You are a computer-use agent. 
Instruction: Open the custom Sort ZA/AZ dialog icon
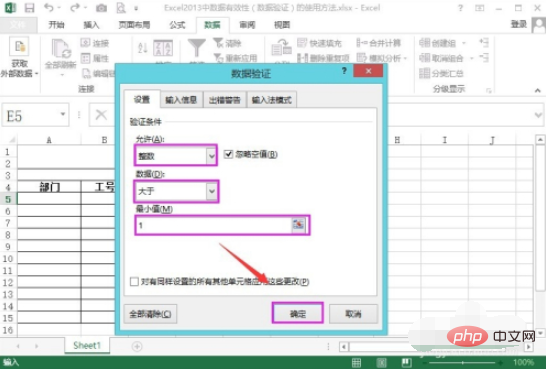tap(163, 48)
